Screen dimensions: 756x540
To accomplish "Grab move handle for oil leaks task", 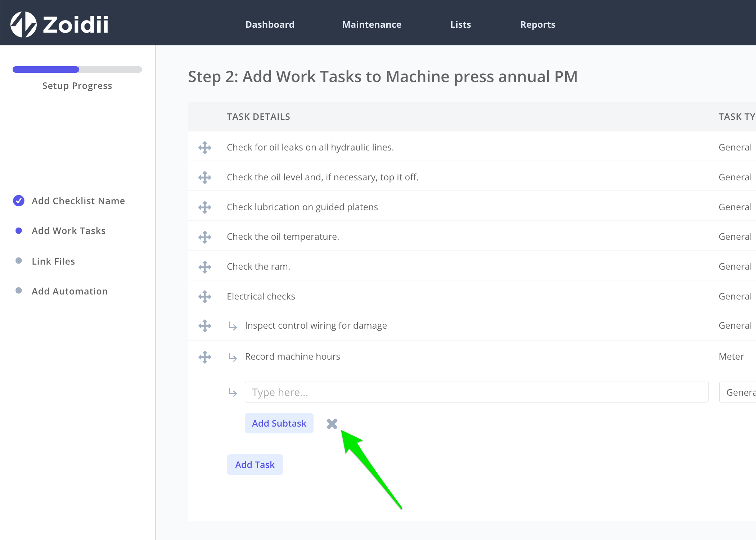I will pos(205,148).
